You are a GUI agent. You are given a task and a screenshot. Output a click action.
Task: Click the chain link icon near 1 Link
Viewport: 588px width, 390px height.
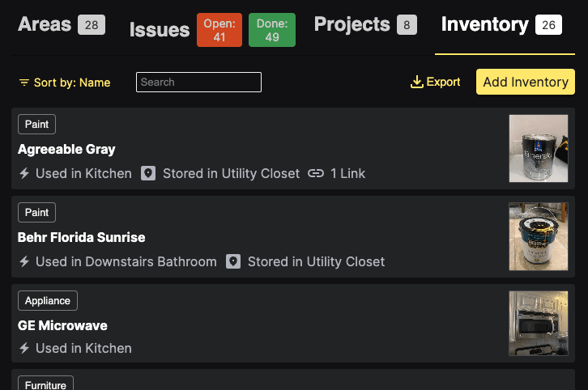pyautogui.click(x=316, y=173)
